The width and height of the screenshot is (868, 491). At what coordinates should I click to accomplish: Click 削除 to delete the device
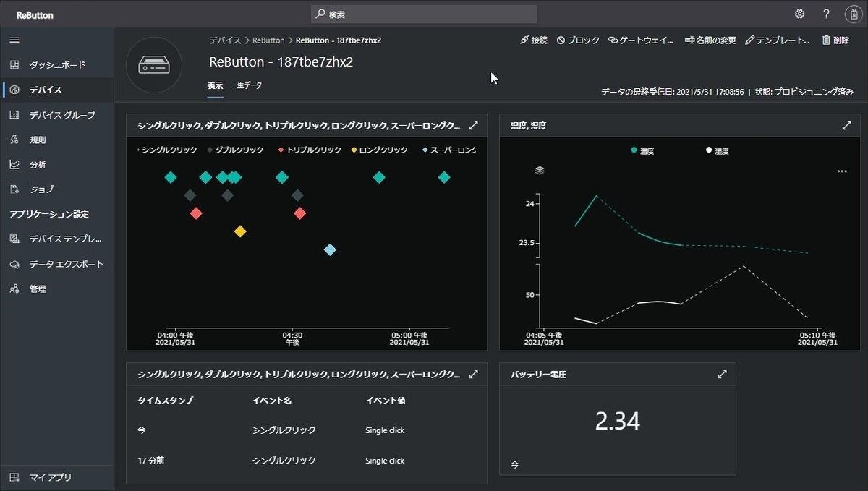pos(835,40)
